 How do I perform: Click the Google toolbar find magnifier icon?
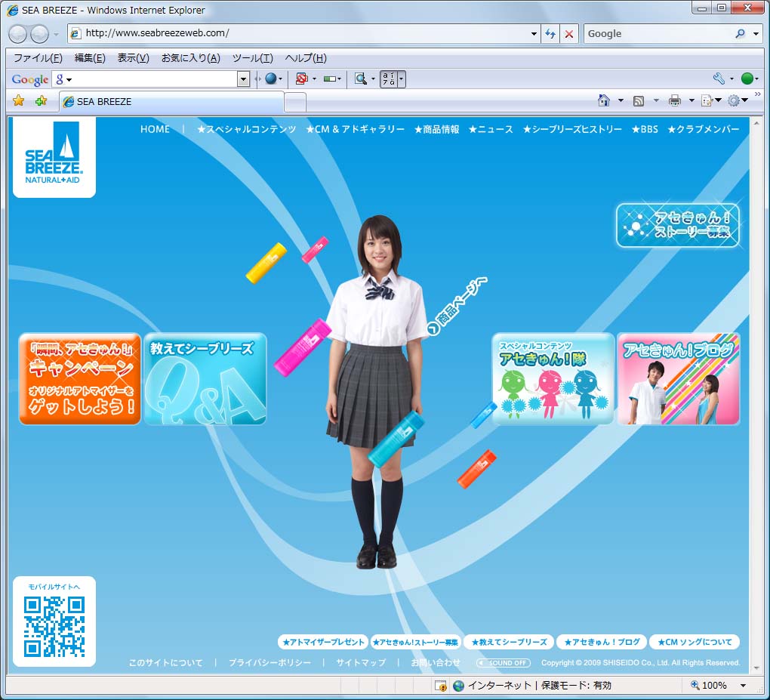pos(361,79)
